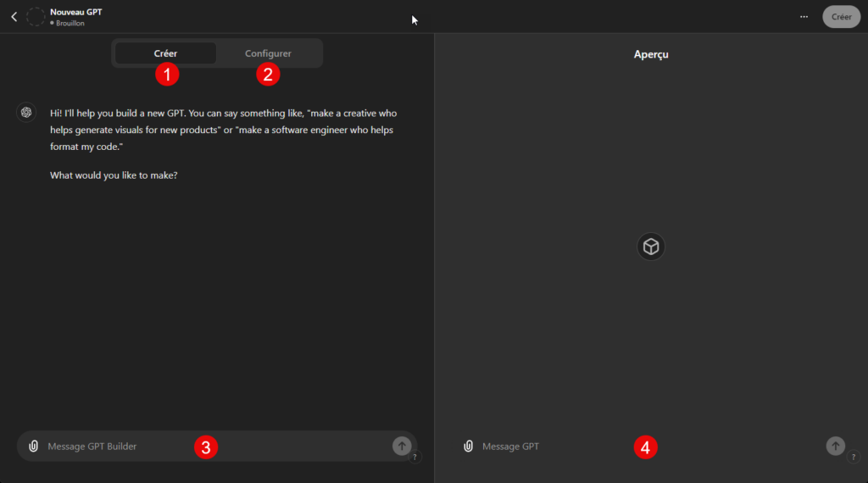Send the preview message arrow button
868x483 pixels.
click(835, 446)
